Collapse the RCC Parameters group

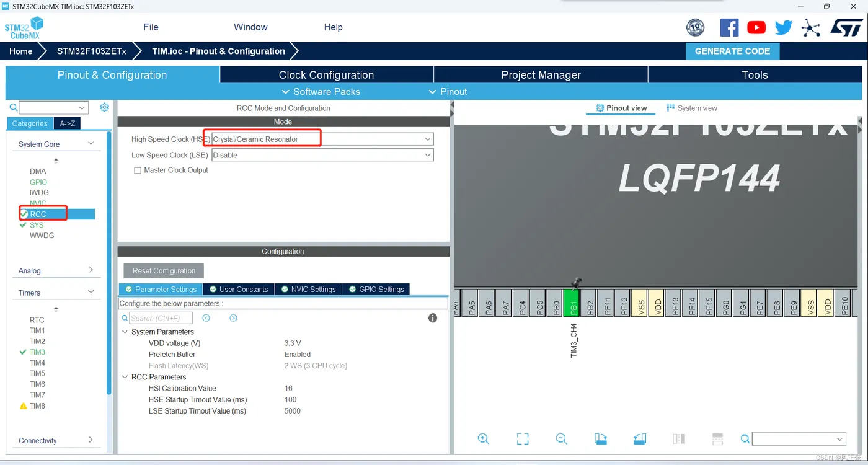point(125,377)
